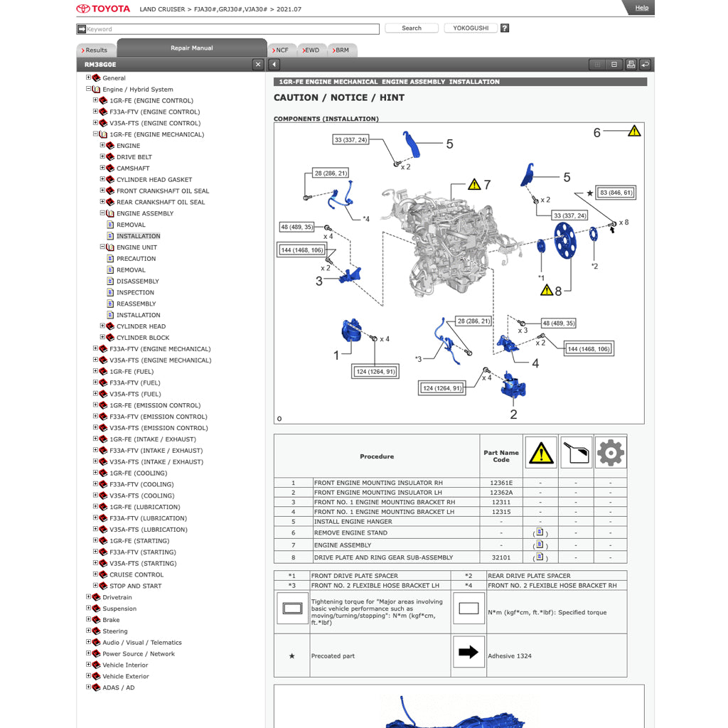Click the left-arrow back icon above document
Image resolution: width=728 pixels, height=728 pixels.
(275, 65)
